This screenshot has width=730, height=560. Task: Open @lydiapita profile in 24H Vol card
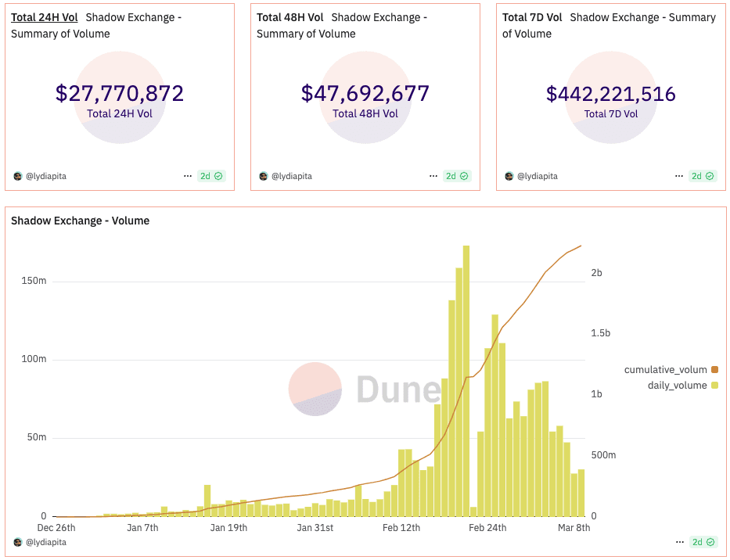point(46,176)
